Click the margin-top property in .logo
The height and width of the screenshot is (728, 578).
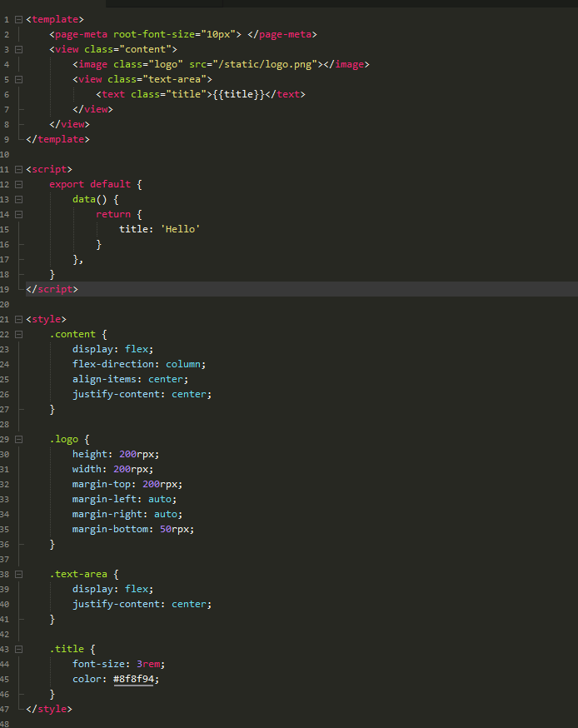pyautogui.click(x=102, y=484)
